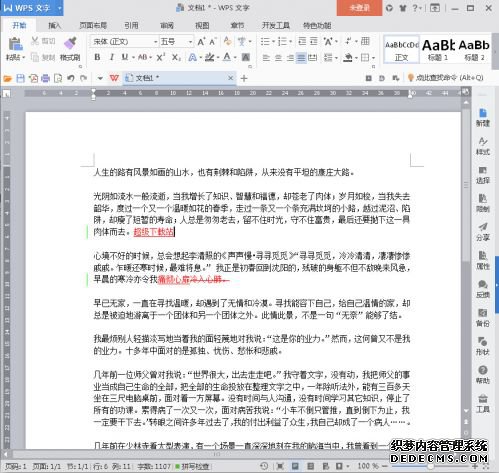499x473 pixels.
Task: Click the undo arrow in quick toolbar
Action: (70, 78)
